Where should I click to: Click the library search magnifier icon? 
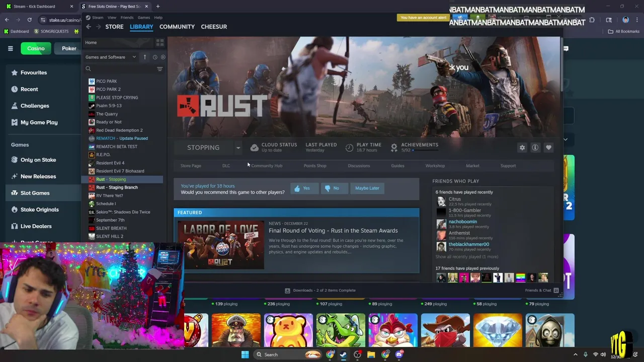point(88,69)
